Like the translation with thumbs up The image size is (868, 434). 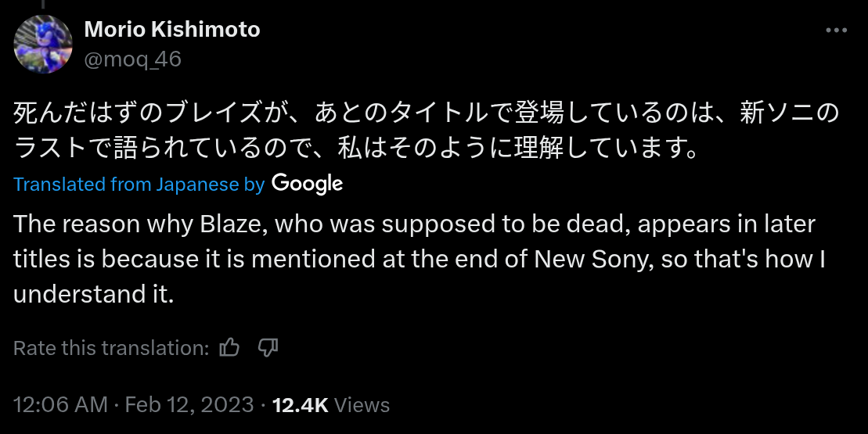tap(229, 348)
